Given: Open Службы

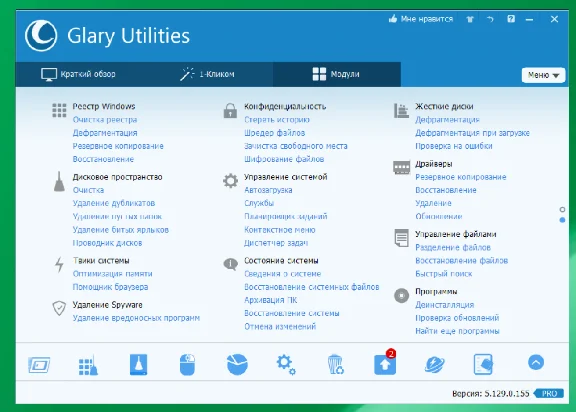Looking at the screenshot, I should [x=259, y=203].
